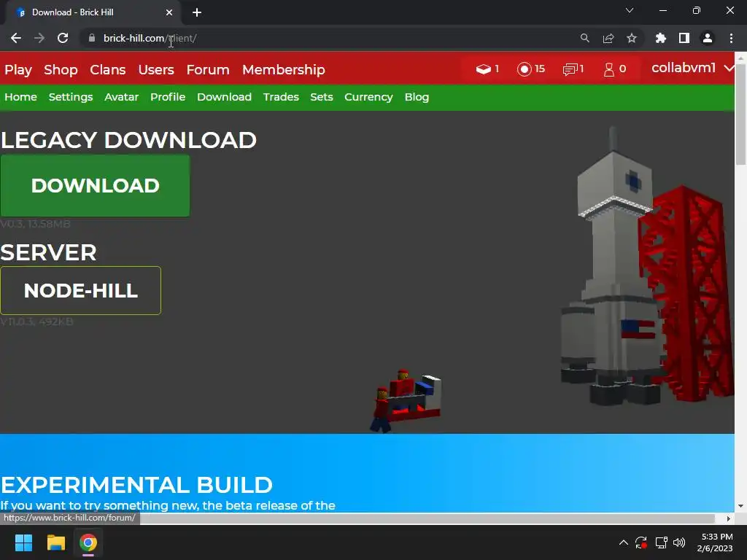This screenshot has height=560, width=747.
Task: Go back with the browser back arrow
Action: click(x=16, y=38)
